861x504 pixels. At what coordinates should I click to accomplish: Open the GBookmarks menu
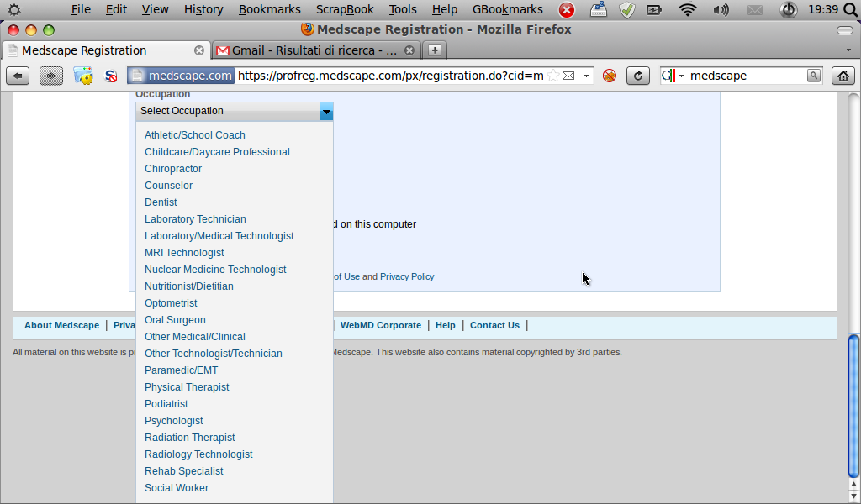(507, 9)
